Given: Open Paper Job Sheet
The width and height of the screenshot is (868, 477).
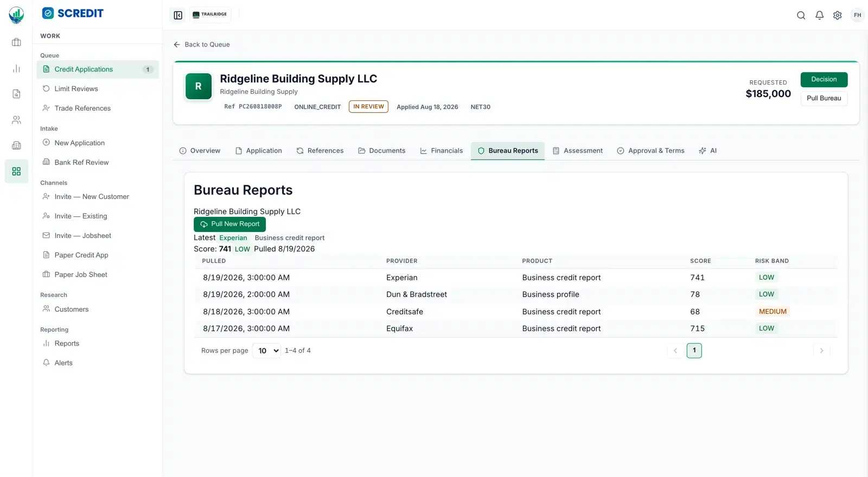Looking at the screenshot, I should 98,275.
